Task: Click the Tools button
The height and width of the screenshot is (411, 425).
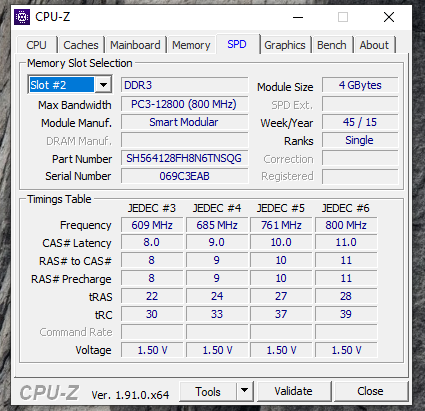Action: tap(208, 391)
